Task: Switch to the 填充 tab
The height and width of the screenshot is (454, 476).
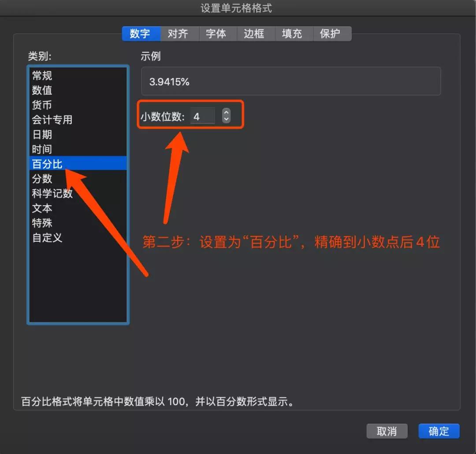Action: click(x=293, y=34)
